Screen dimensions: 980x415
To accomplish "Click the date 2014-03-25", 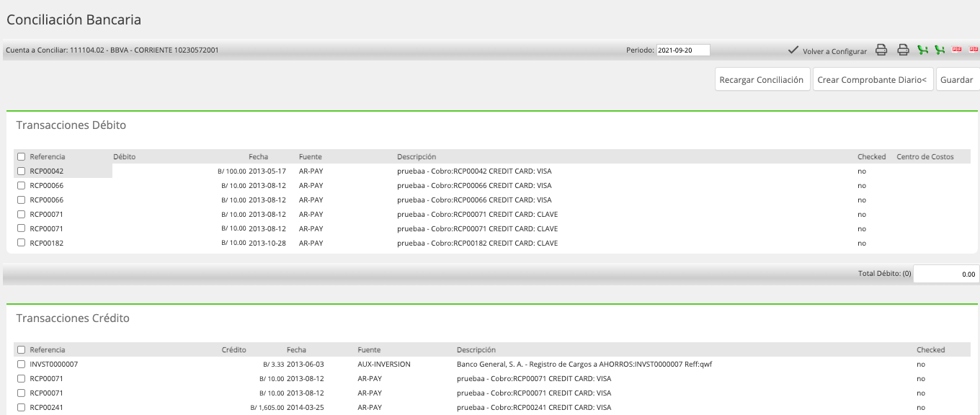I will point(306,408).
